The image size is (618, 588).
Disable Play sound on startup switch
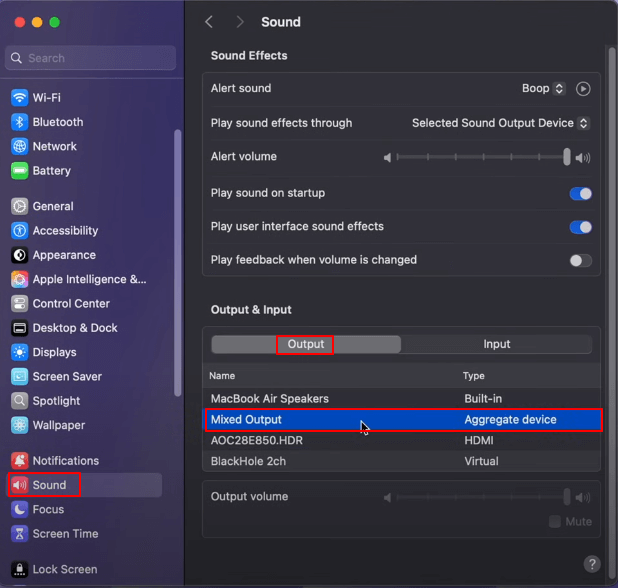[x=581, y=194]
